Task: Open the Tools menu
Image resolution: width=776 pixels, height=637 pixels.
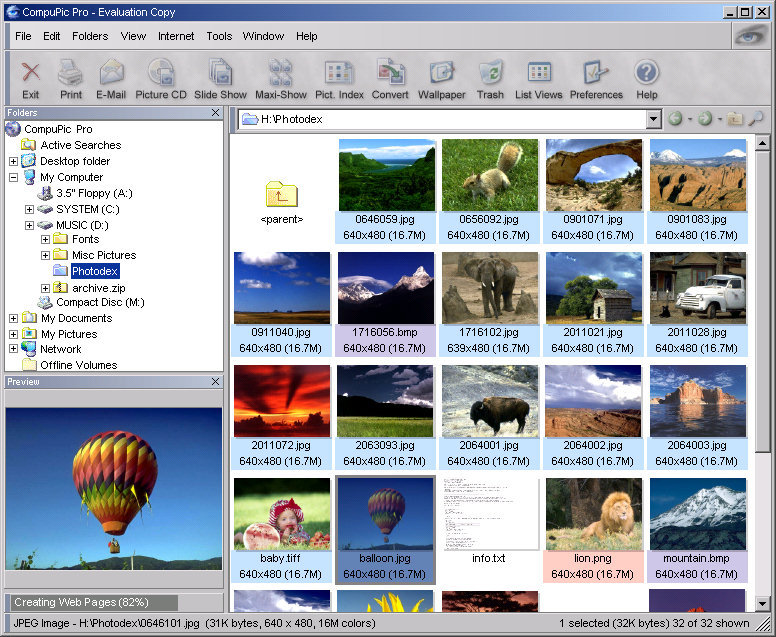Action: click(219, 36)
